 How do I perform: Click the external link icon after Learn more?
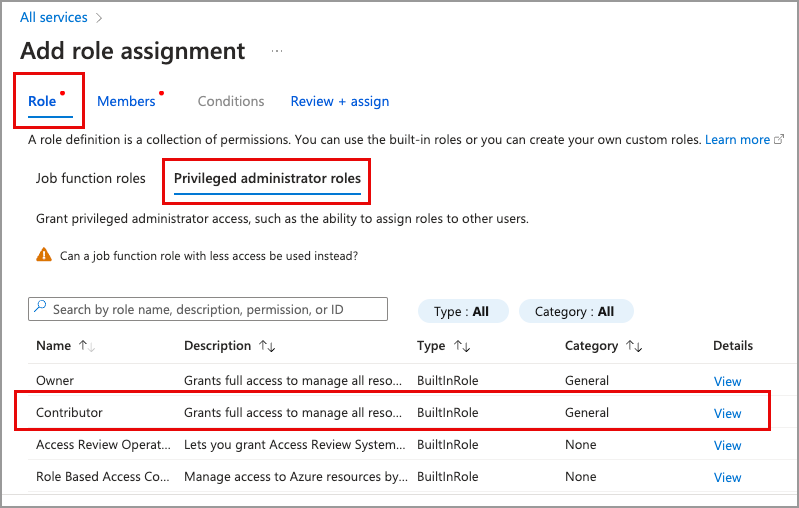click(779, 139)
